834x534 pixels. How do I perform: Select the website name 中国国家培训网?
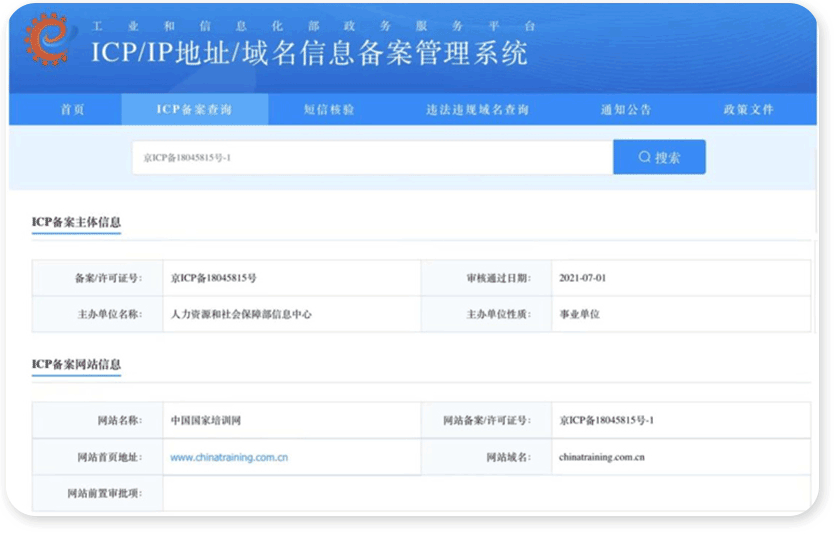click(205, 421)
